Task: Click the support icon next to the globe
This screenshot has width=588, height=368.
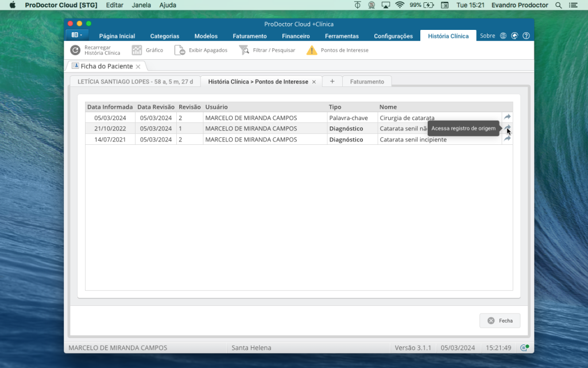Action: (514, 36)
